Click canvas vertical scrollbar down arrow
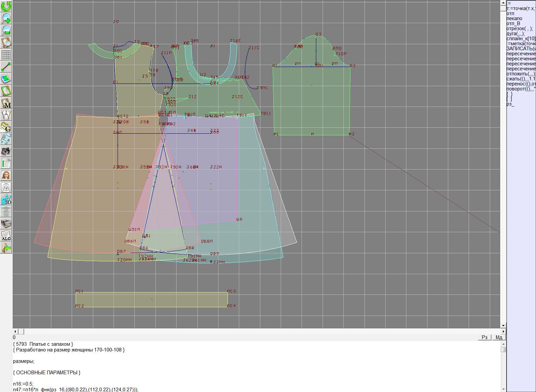This screenshot has width=536, height=392. pyautogui.click(x=503, y=325)
